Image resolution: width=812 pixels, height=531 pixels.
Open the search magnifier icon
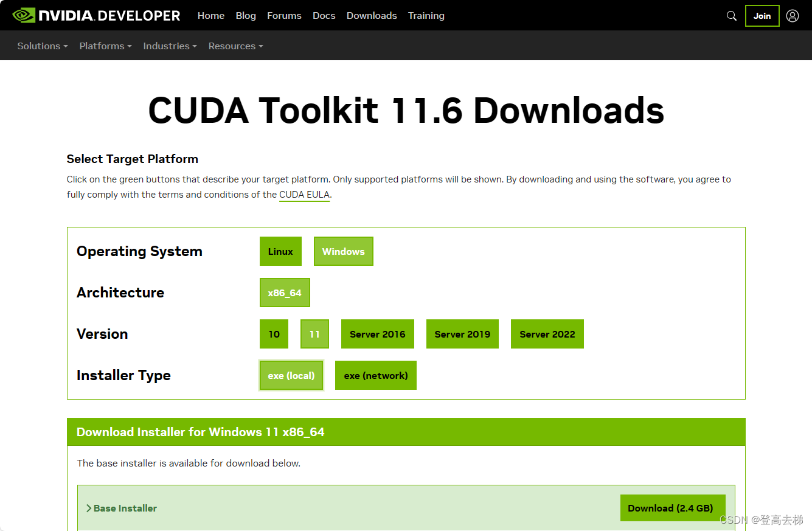(x=732, y=16)
